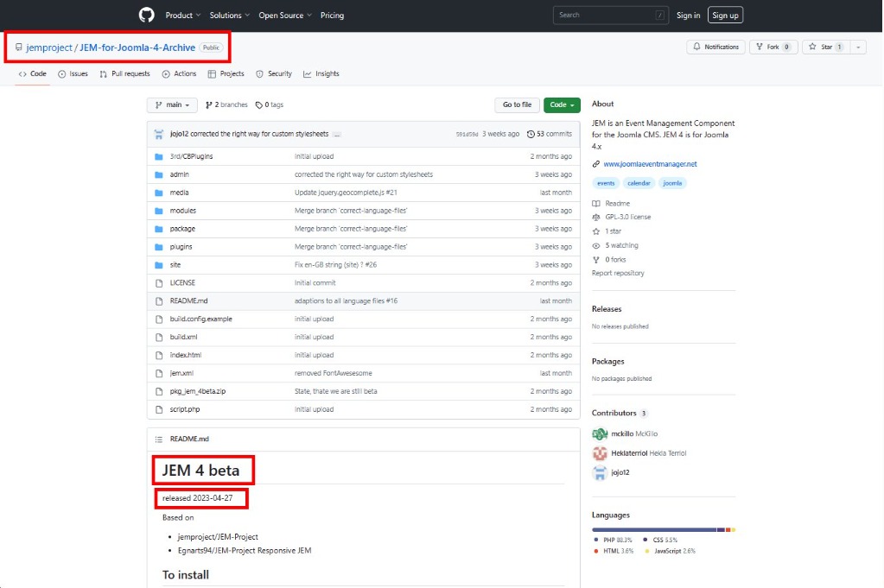The image size is (884, 588).
Task: Select the calendar topic tag
Action: (639, 183)
